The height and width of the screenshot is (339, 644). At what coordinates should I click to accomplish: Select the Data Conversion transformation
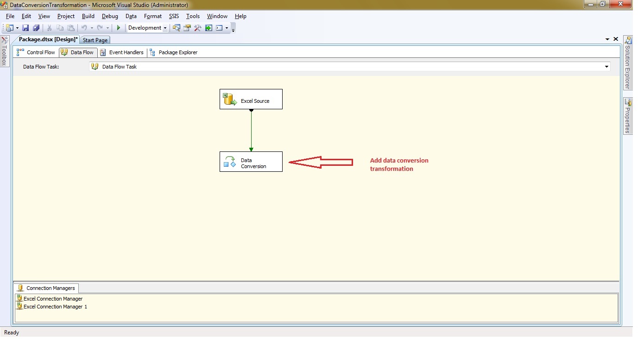(x=251, y=162)
